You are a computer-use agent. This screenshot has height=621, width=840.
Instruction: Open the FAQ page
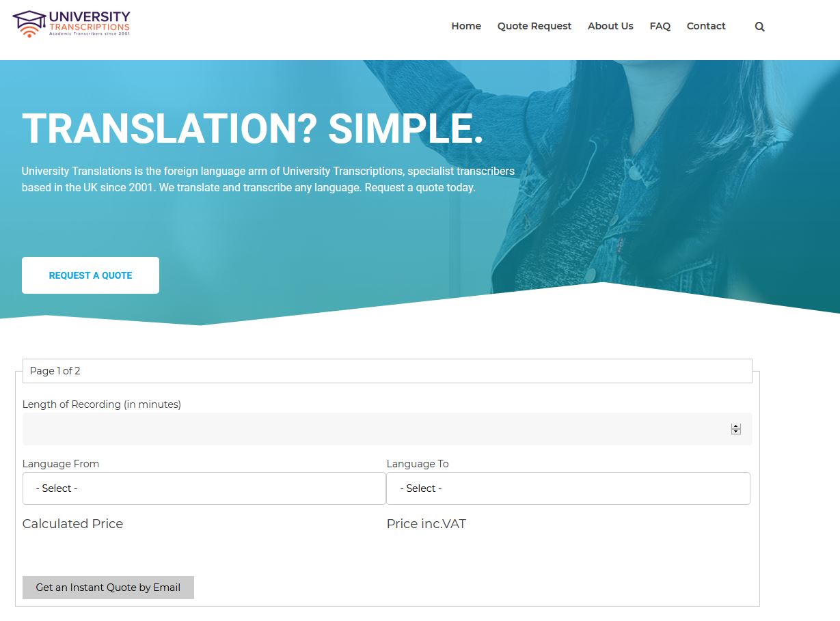[660, 26]
